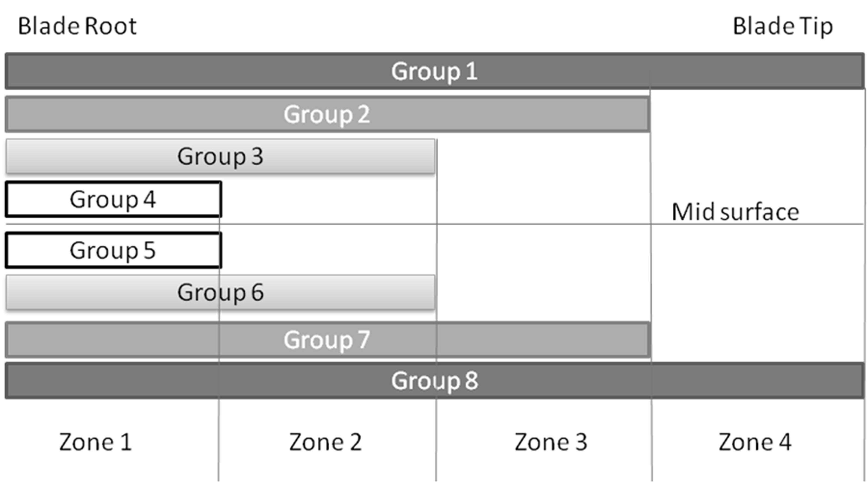This screenshot has width=868, height=482.
Task: Click the Group 2 text label
Action: click(327, 115)
